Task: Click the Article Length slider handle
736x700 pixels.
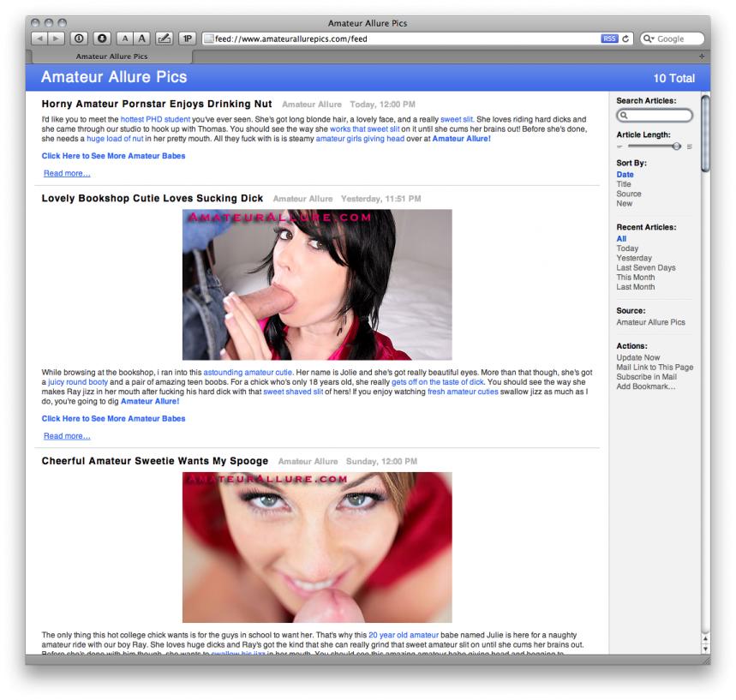Action: tap(677, 147)
